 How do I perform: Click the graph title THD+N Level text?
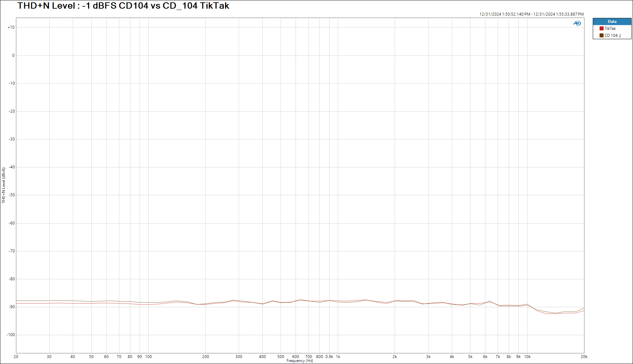[x=123, y=6]
